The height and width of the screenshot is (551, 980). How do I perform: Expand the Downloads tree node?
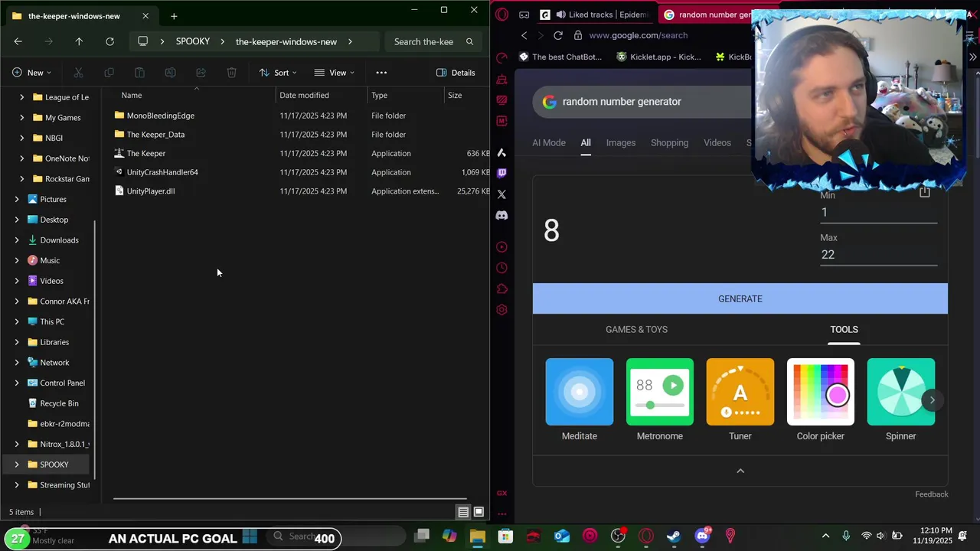point(17,240)
